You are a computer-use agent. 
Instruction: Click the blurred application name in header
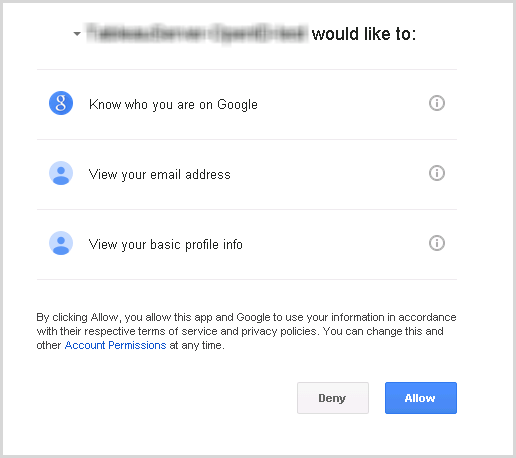click(197, 34)
